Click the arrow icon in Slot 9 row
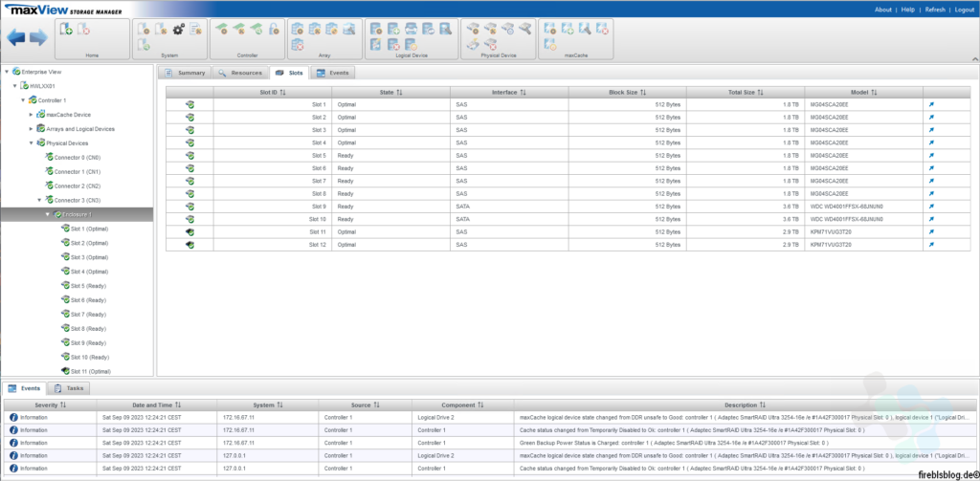 click(x=931, y=207)
